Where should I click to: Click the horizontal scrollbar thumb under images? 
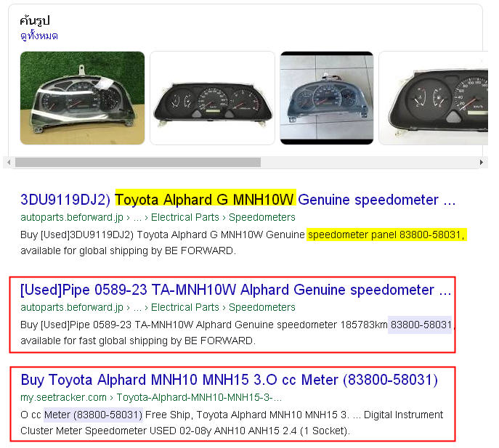click(138, 162)
